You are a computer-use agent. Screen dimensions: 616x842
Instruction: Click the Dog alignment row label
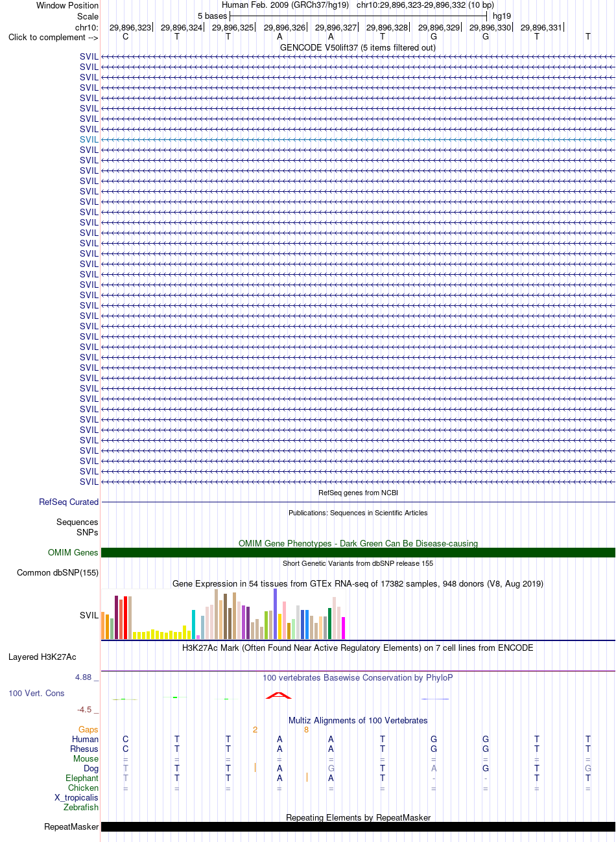91,768
